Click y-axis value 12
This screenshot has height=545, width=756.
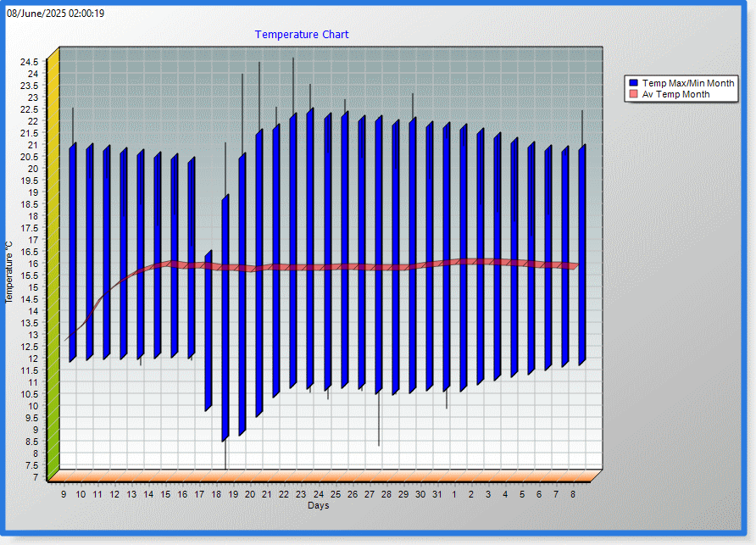pos(33,359)
